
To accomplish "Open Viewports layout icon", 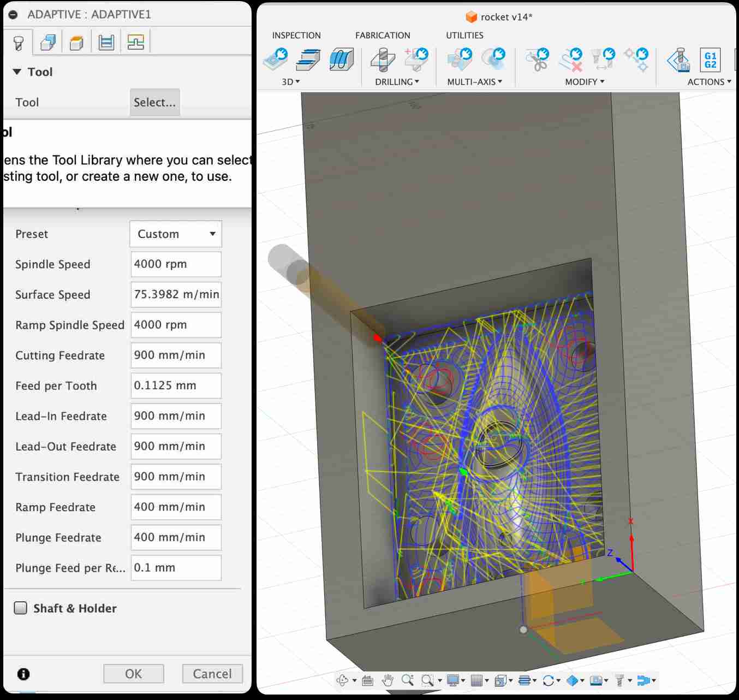I will [x=500, y=680].
